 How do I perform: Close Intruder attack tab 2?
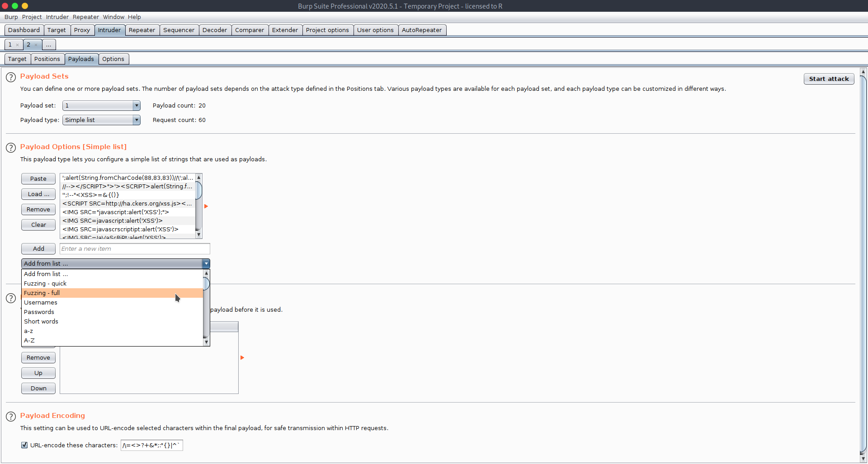36,45
